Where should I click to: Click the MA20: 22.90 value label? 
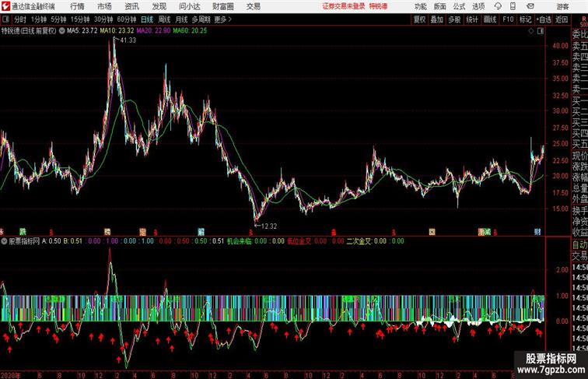[x=153, y=31]
